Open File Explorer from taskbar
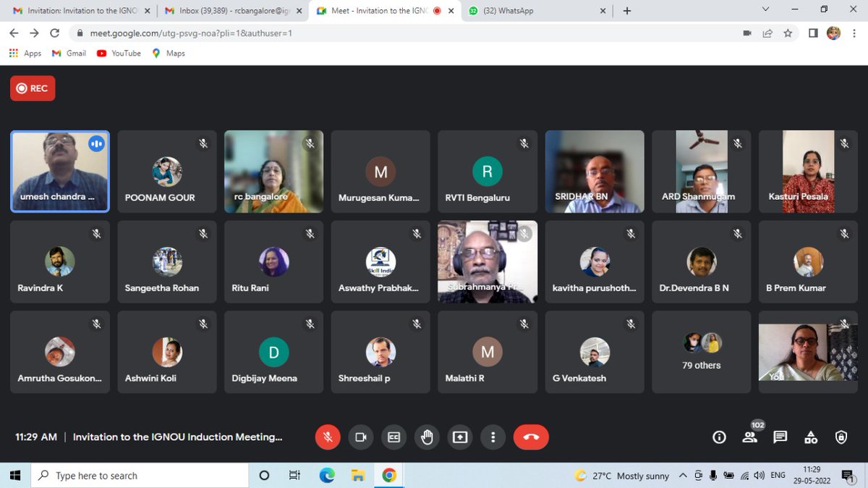The image size is (868, 488). click(x=358, y=475)
